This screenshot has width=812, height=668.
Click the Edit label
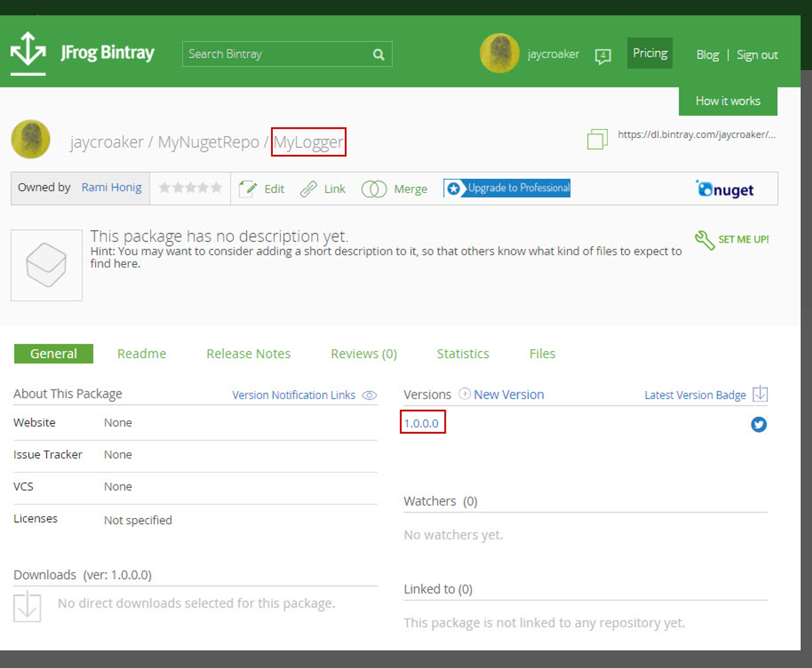point(274,189)
